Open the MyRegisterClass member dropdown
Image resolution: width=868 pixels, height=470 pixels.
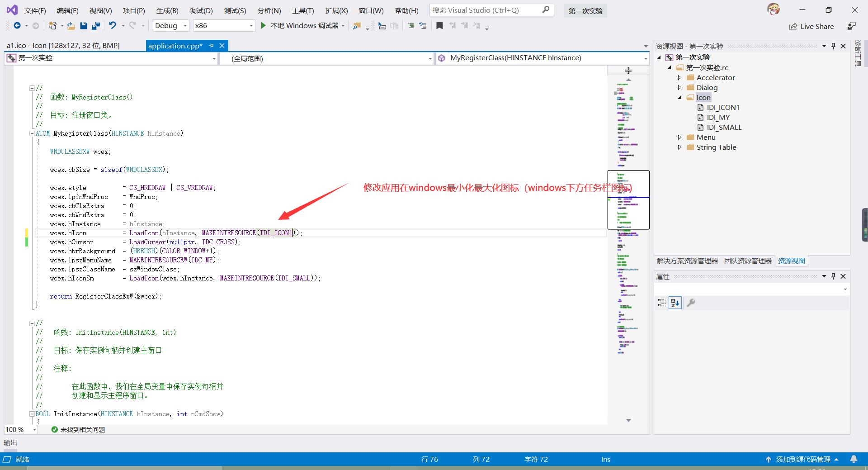click(542, 58)
